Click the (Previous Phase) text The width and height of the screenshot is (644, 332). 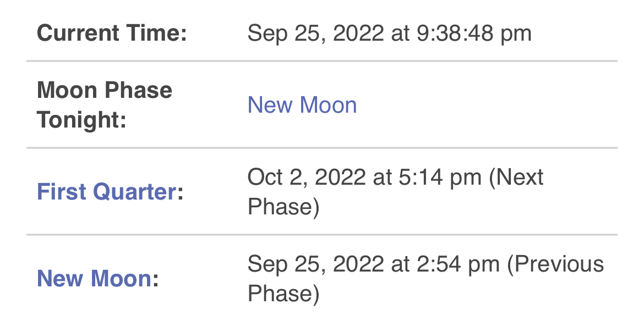(426, 279)
